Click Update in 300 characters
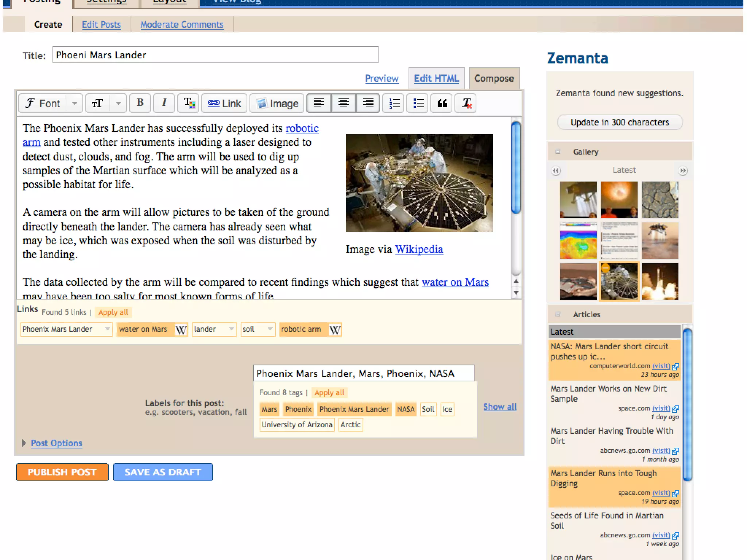747x560 pixels. click(x=620, y=122)
